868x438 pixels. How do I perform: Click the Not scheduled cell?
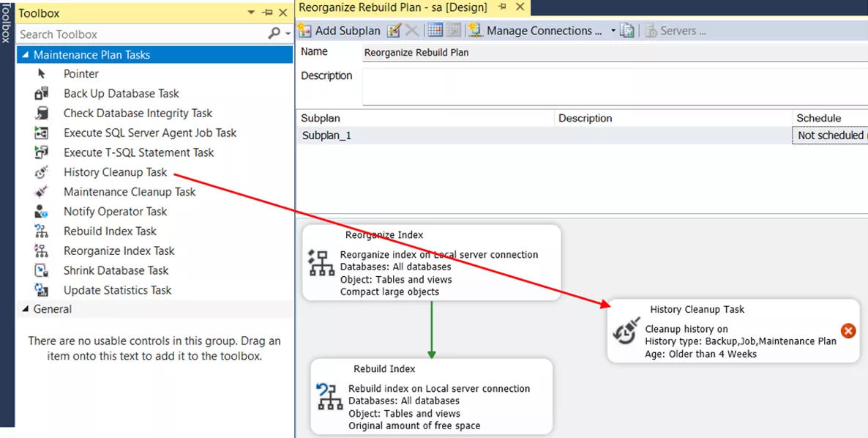pyautogui.click(x=831, y=136)
